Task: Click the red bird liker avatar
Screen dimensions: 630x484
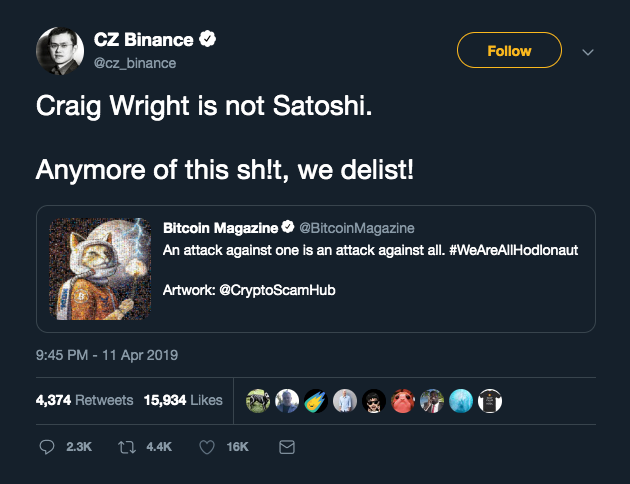Action: coord(403,401)
